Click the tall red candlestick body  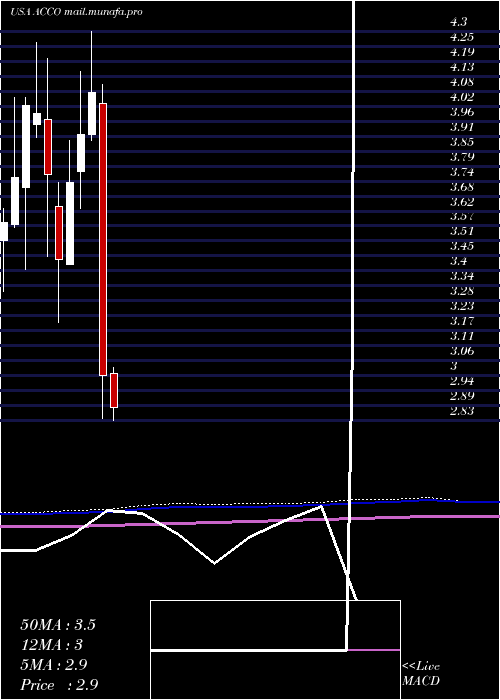coord(103,239)
